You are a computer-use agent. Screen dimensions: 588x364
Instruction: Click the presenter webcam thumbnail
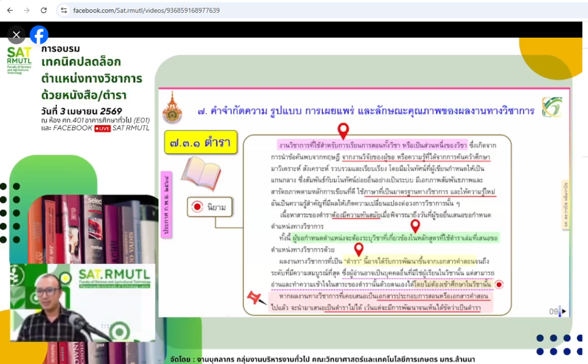82,302
